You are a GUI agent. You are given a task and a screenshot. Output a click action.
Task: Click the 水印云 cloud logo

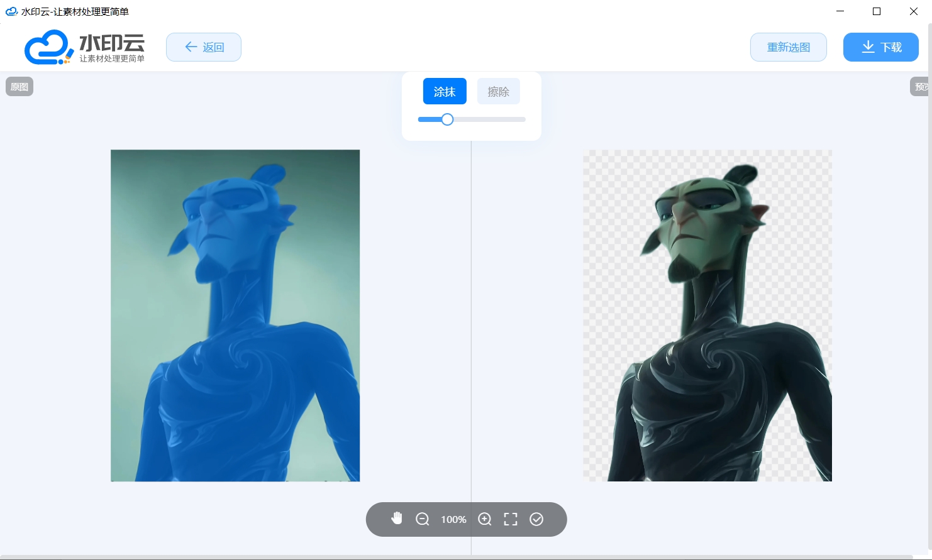point(85,47)
